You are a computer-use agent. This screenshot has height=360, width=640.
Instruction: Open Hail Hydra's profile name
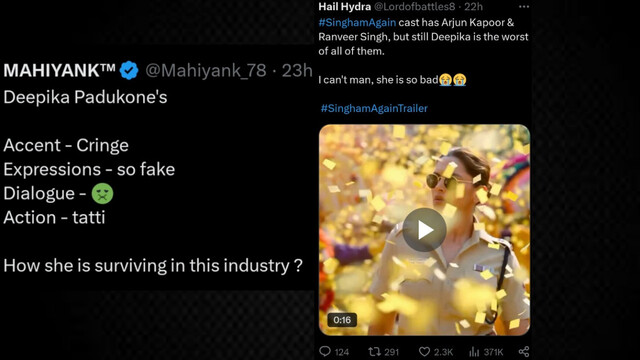pos(344,7)
